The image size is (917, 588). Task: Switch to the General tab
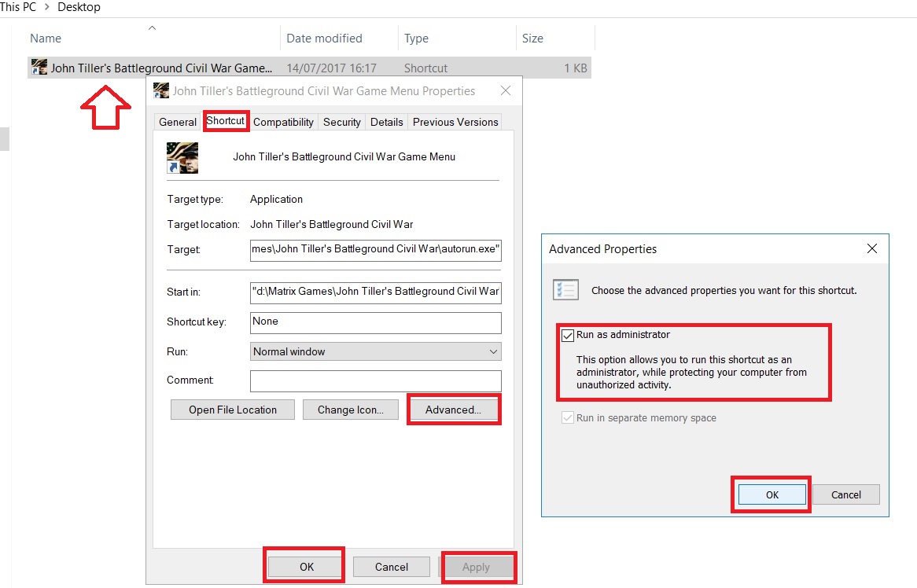pos(178,122)
